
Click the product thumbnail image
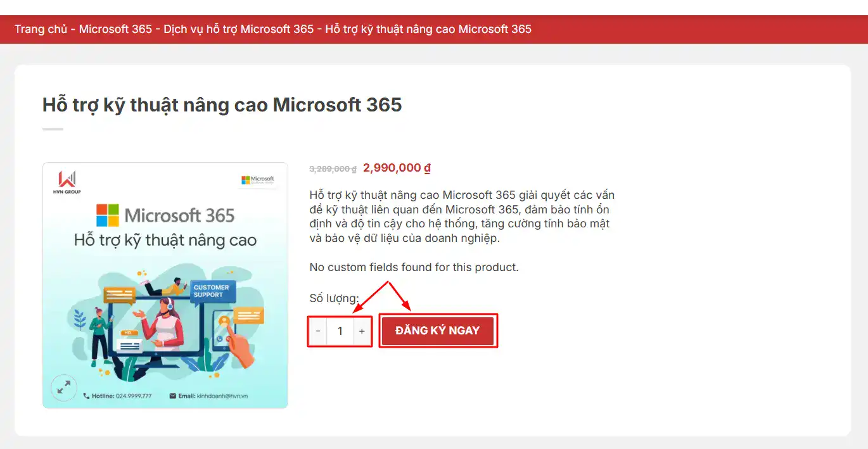coord(165,286)
